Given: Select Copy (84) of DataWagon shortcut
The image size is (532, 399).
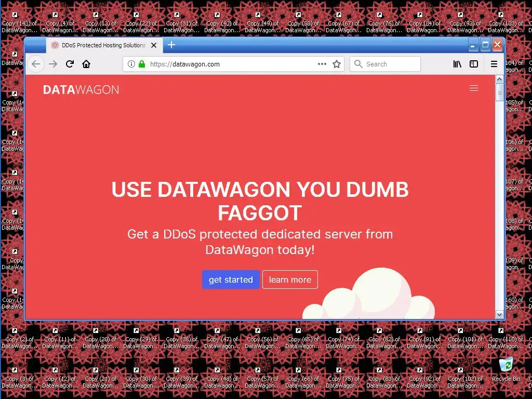Looking at the screenshot, I should pyautogui.click(x=425, y=23).
